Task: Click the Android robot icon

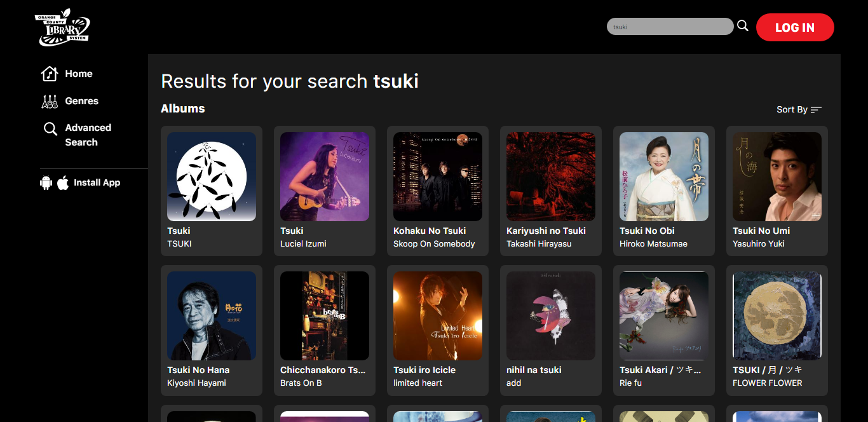Action: pyautogui.click(x=46, y=183)
